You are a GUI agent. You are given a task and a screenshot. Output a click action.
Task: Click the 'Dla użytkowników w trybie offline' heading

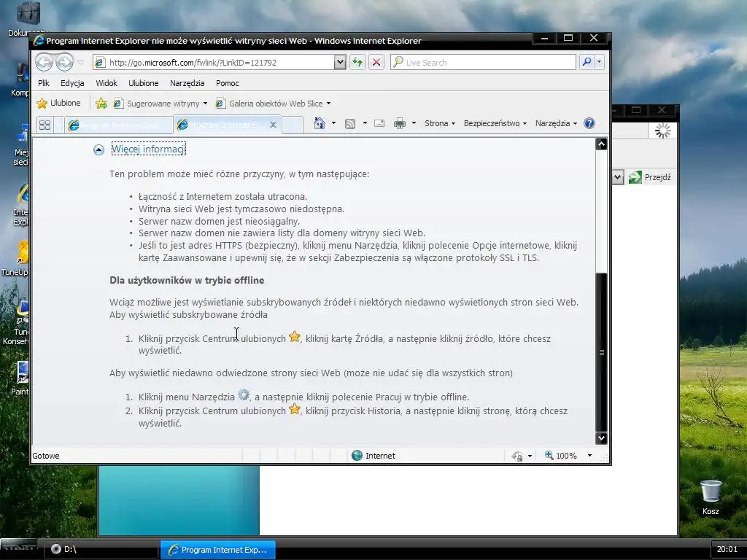pyautogui.click(x=187, y=280)
